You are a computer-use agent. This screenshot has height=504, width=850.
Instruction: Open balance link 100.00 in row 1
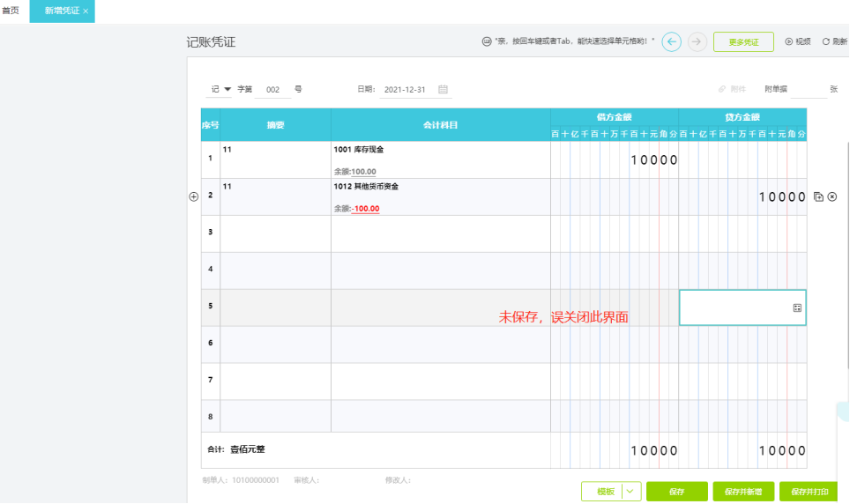363,172
